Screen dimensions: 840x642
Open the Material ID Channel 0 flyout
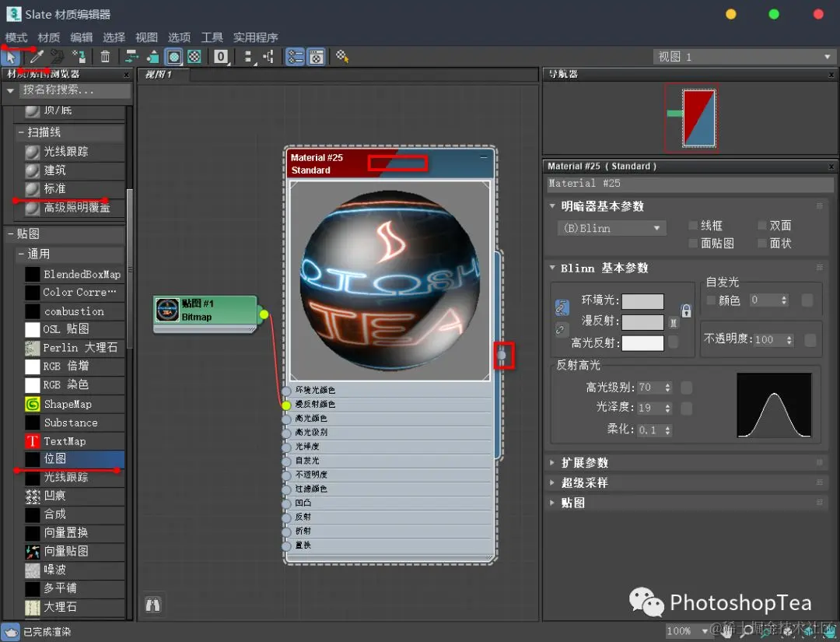click(221, 56)
